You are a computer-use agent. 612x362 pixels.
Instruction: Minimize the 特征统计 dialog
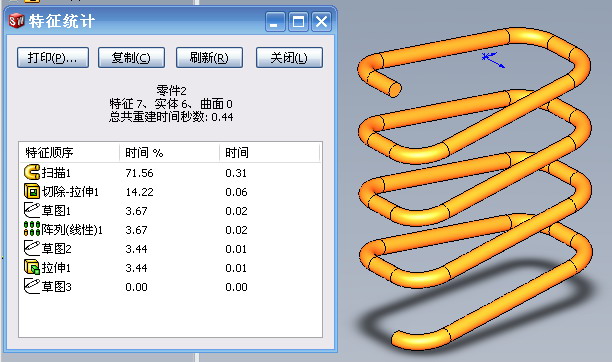click(275, 21)
